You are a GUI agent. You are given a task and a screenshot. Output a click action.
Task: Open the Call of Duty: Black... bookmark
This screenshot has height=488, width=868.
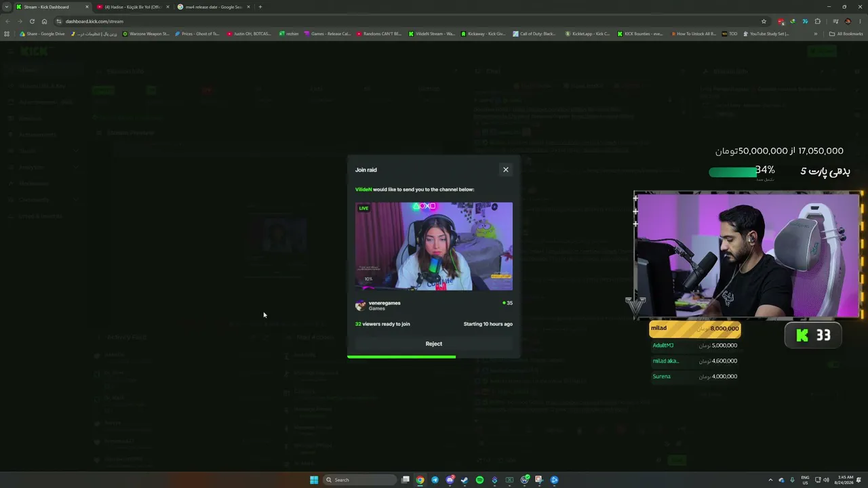tap(534, 34)
